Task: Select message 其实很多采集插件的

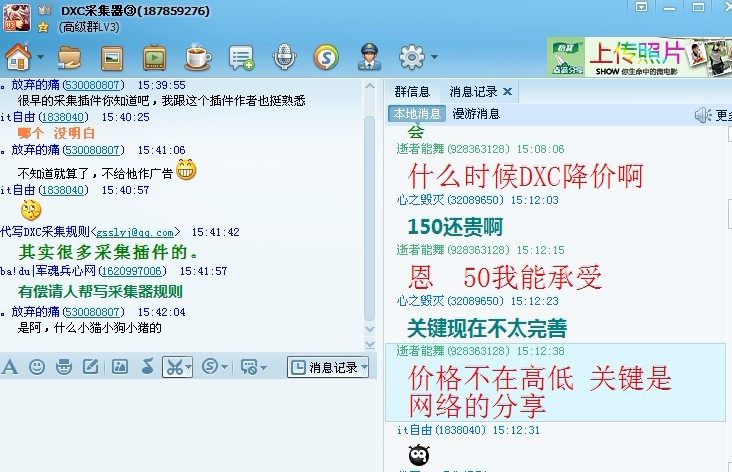Action: (108, 252)
